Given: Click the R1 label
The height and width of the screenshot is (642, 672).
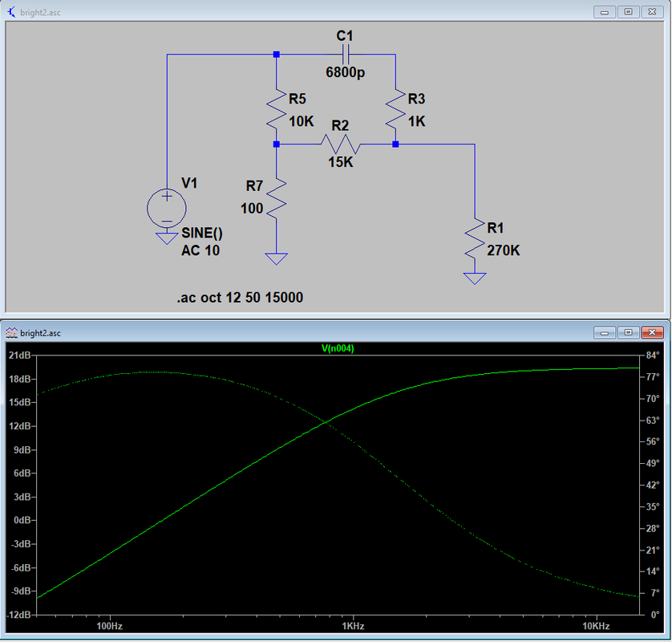Looking at the screenshot, I should (495, 228).
